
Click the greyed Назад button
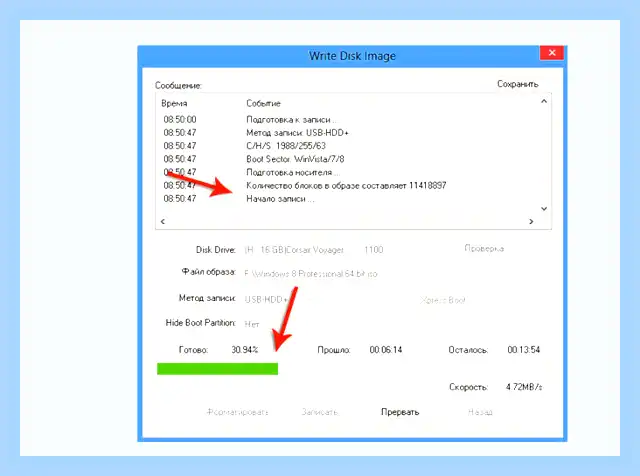(480, 412)
